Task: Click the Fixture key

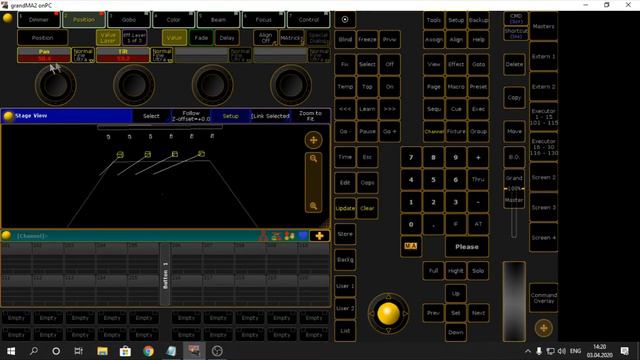Action: [456, 131]
